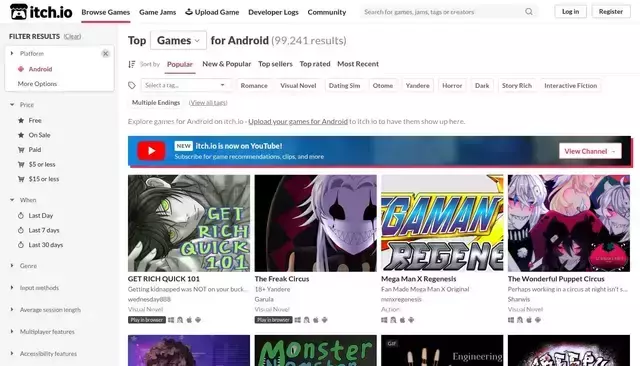Click Linux icon under The Wonderful Puppet Circus
The height and width of the screenshot is (366, 640).
click(x=520, y=320)
